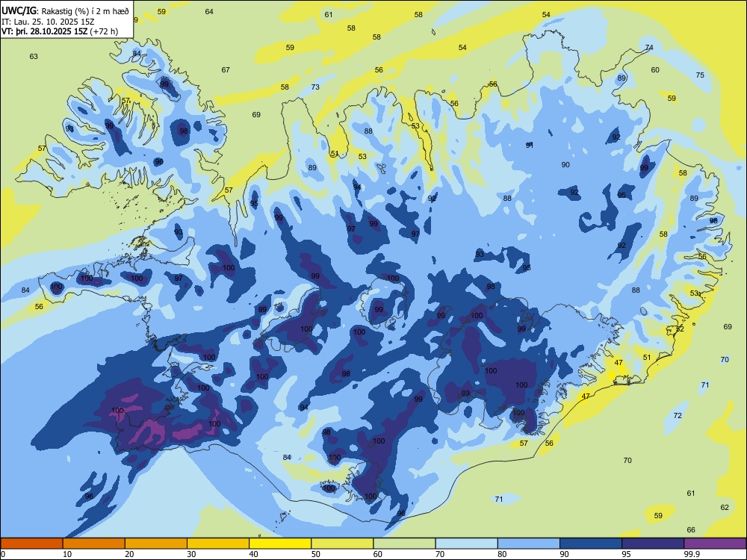747x560 pixels.
Task: Click the dark blue 90–95 legend swatch
Action: click(591, 544)
